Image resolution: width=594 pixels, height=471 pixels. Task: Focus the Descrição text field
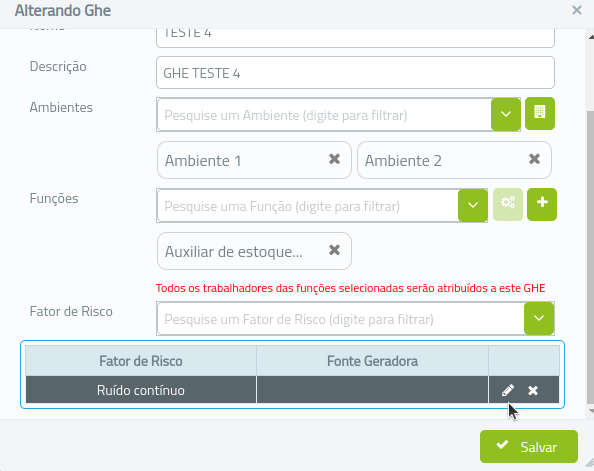tap(355, 73)
